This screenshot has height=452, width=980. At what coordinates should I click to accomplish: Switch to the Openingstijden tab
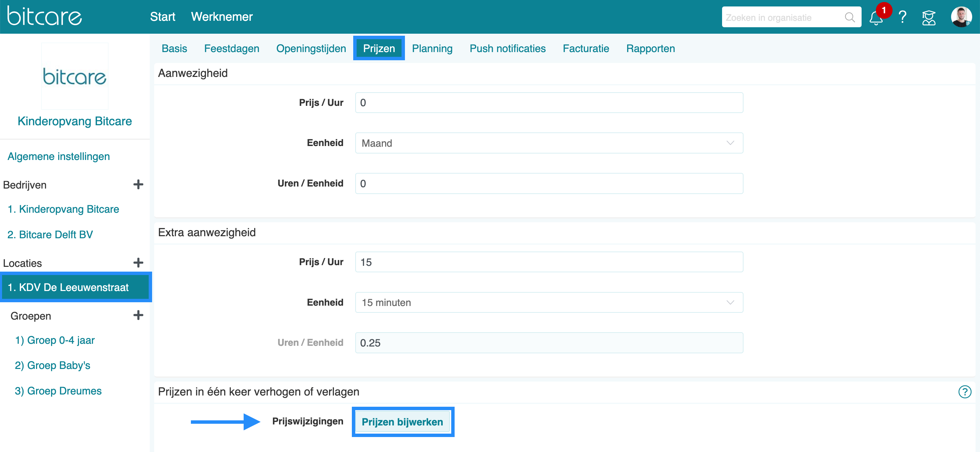click(x=311, y=48)
